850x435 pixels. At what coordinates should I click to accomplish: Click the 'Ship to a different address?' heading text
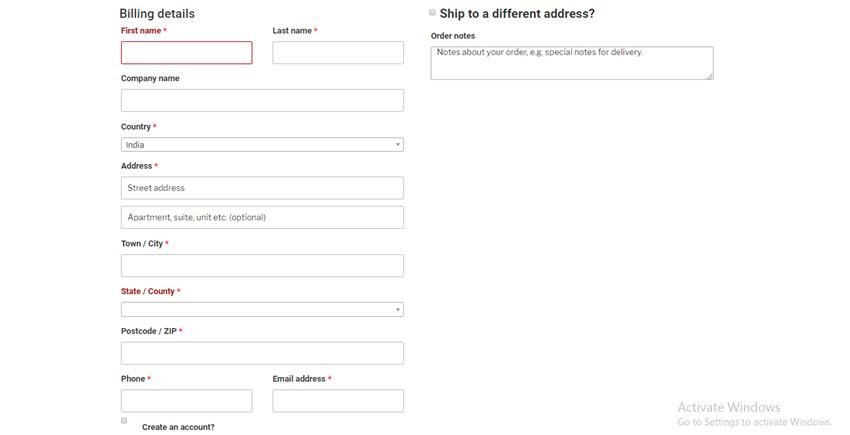coord(517,14)
